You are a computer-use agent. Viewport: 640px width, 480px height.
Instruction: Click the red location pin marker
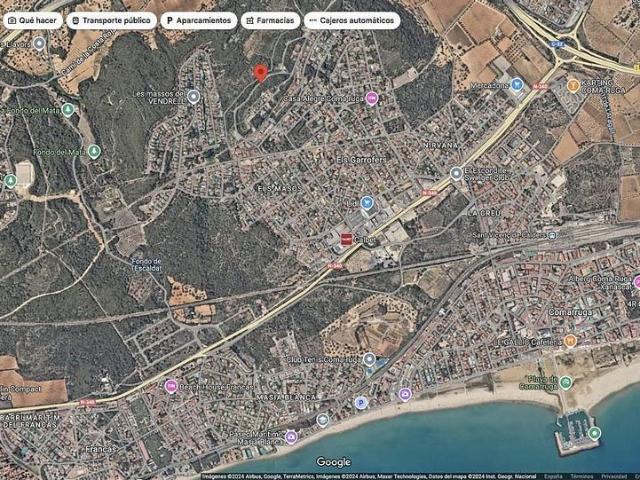point(260,73)
